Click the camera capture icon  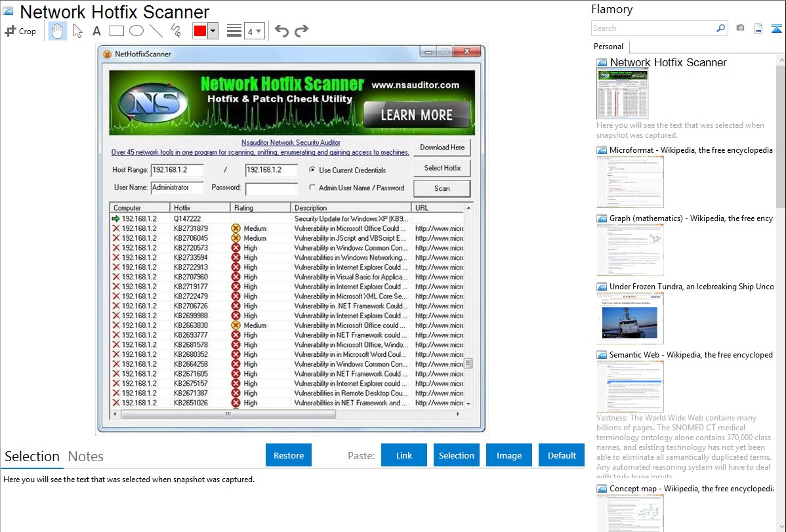(x=740, y=28)
